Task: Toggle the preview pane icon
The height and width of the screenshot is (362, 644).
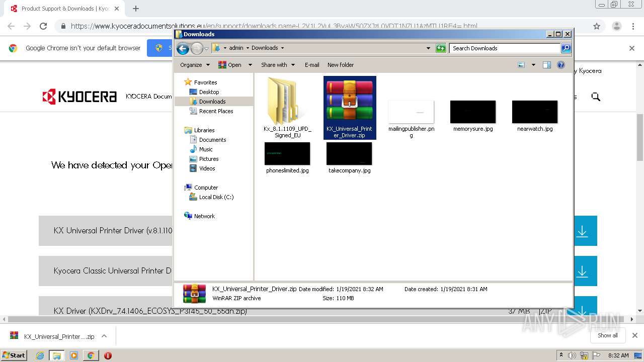Action: tap(547, 65)
